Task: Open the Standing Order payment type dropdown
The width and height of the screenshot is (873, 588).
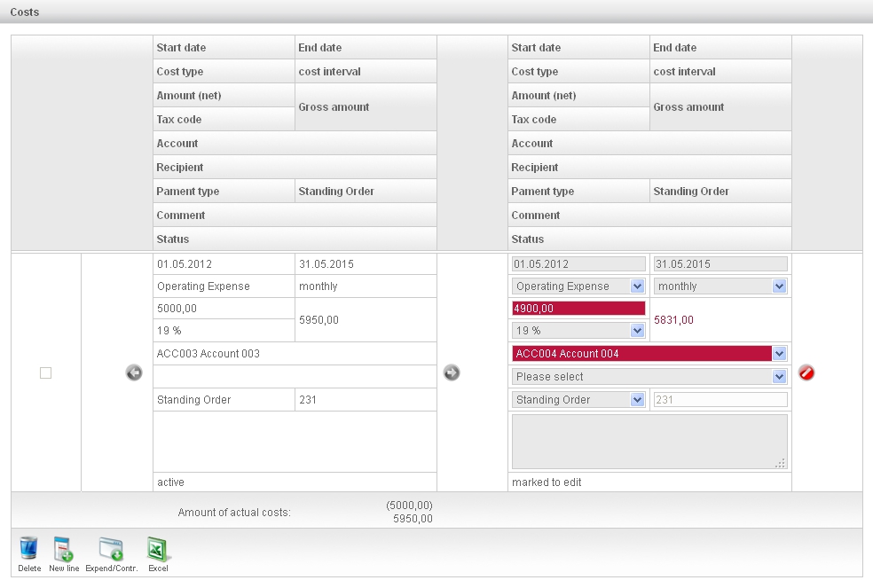Action: coord(578,400)
